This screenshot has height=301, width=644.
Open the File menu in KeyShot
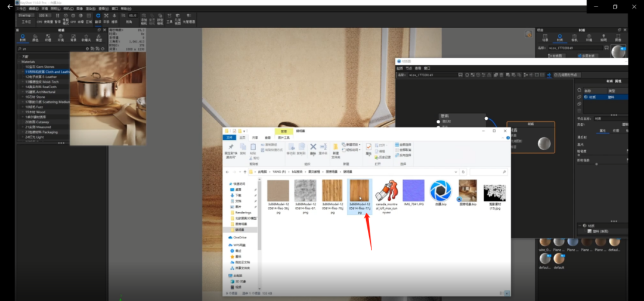coord(20,8)
